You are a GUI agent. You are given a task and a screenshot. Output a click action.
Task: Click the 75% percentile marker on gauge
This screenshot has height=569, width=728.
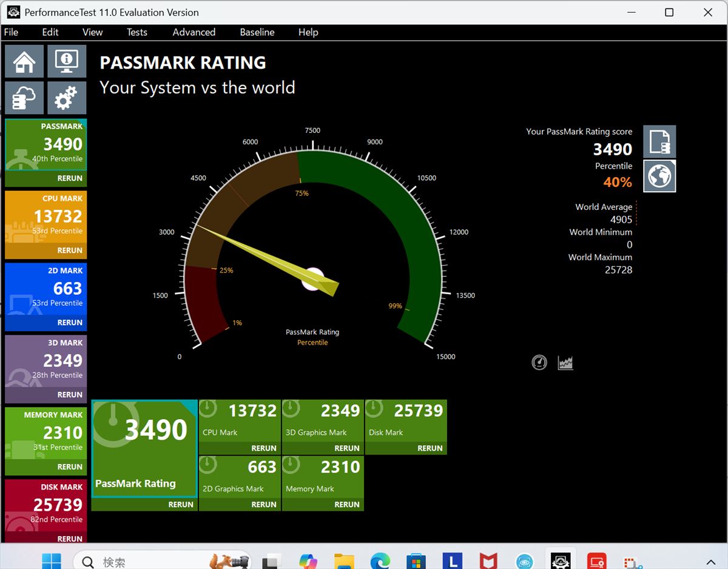302,193
